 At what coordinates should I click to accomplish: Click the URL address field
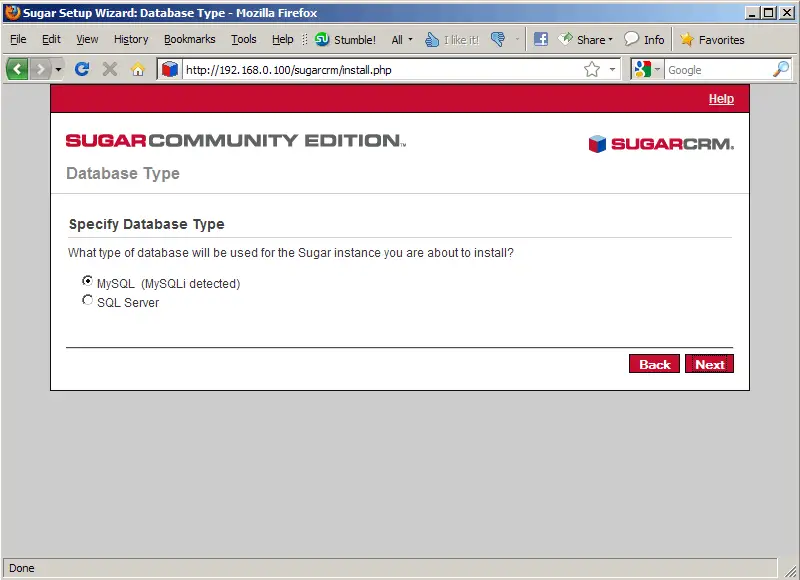383,70
